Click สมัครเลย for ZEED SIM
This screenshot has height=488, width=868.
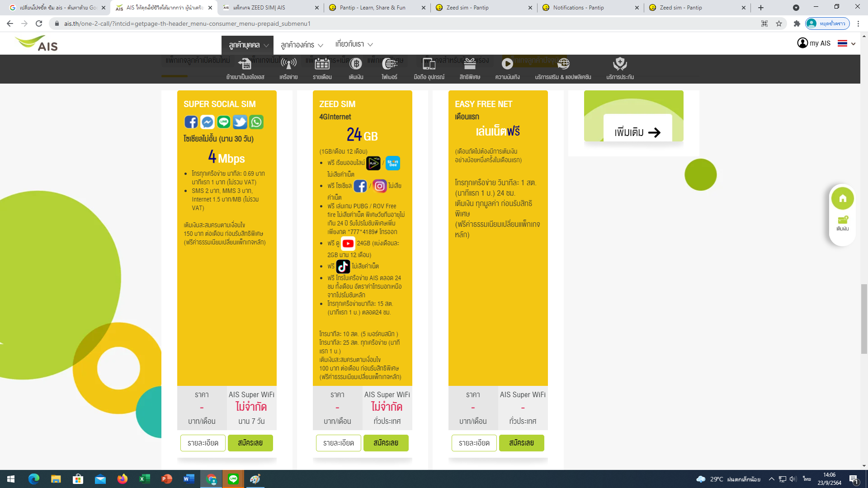pos(386,443)
